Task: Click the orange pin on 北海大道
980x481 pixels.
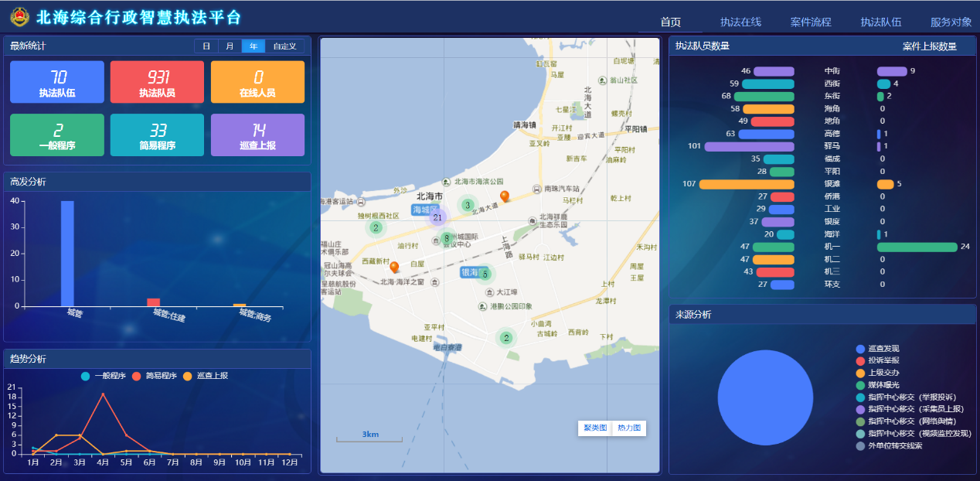Action: pos(505,196)
